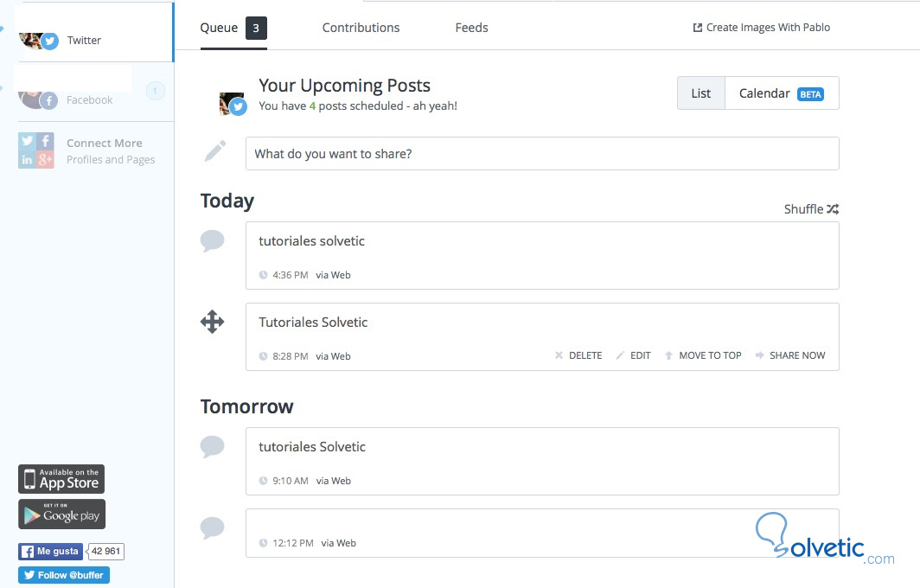Move the 8:28 PM post to top
Viewport: 920px width, 588px height.
coord(703,355)
